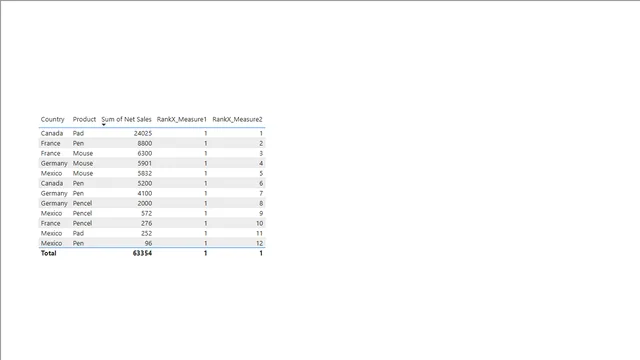The height and width of the screenshot is (360, 640).
Task: Select Pencel in the 2000 row
Action: click(x=82, y=203)
